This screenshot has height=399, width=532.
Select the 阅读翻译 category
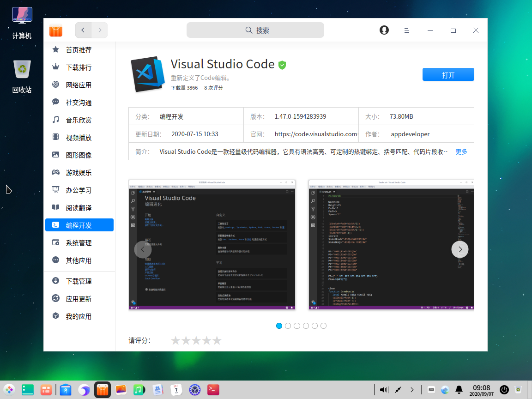click(79, 208)
